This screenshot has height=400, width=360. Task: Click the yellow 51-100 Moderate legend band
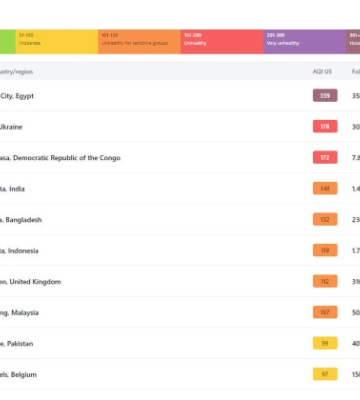(x=57, y=42)
